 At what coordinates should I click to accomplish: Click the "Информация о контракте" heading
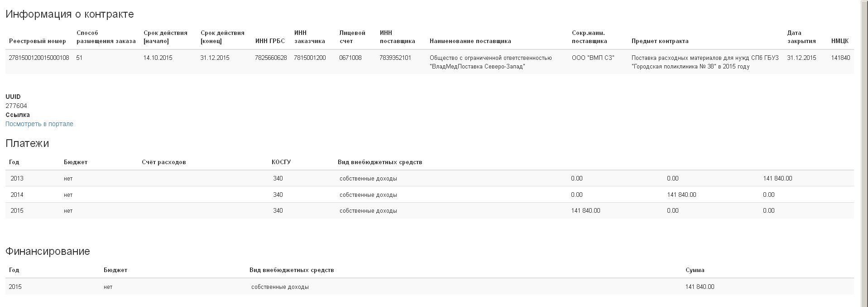pyautogui.click(x=70, y=14)
